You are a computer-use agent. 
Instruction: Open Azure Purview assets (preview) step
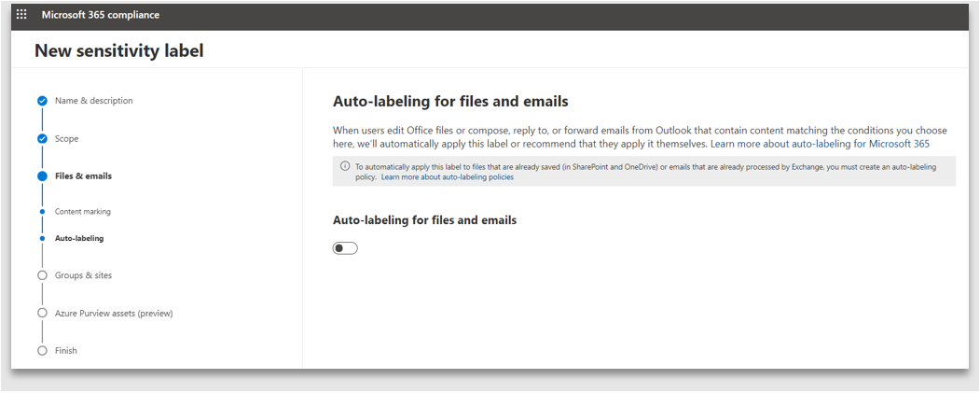click(113, 314)
